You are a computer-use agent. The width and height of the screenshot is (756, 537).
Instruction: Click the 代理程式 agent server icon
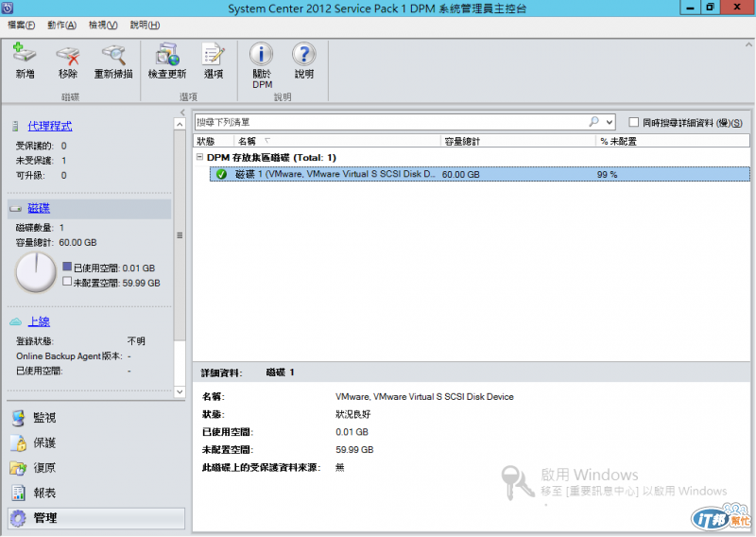point(15,127)
